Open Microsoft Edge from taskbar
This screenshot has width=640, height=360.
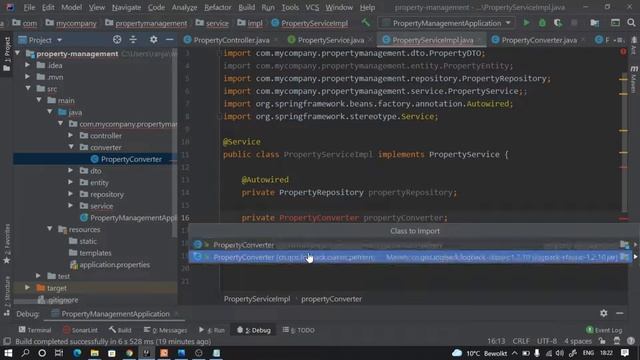pyautogui.click(x=77, y=353)
